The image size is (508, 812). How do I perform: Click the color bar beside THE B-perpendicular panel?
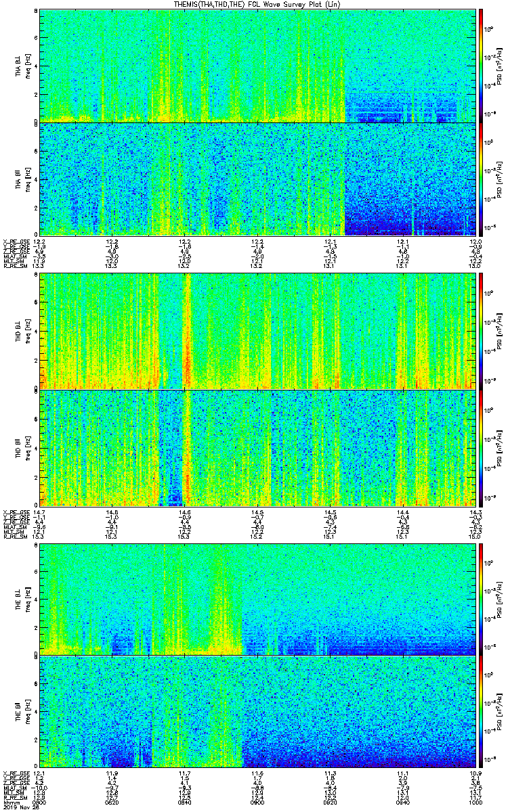click(481, 600)
